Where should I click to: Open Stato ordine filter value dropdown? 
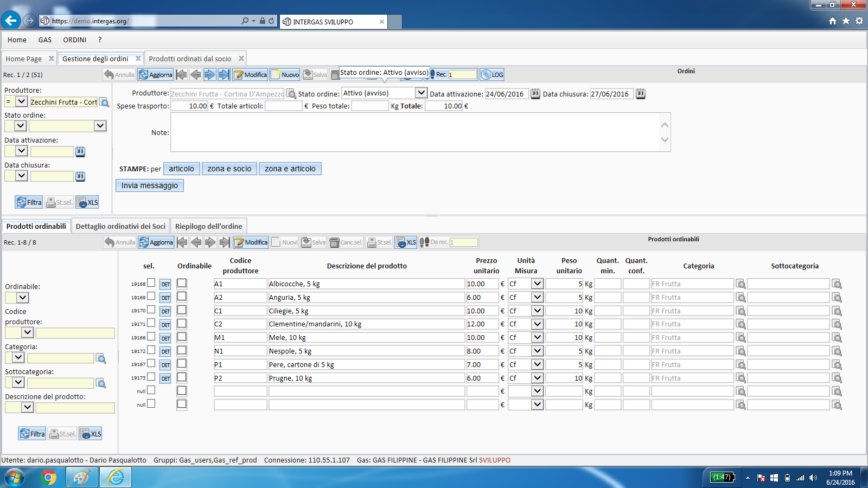pyautogui.click(x=100, y=126)
